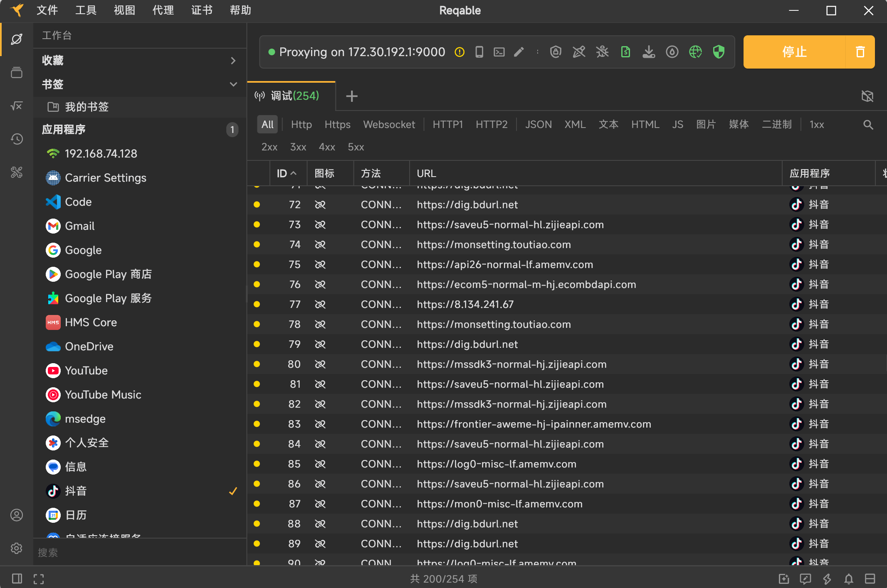This screenshot has height=588, width=887.
Task: Click the yellow warning icon beside proxy address
Action: 460,52
